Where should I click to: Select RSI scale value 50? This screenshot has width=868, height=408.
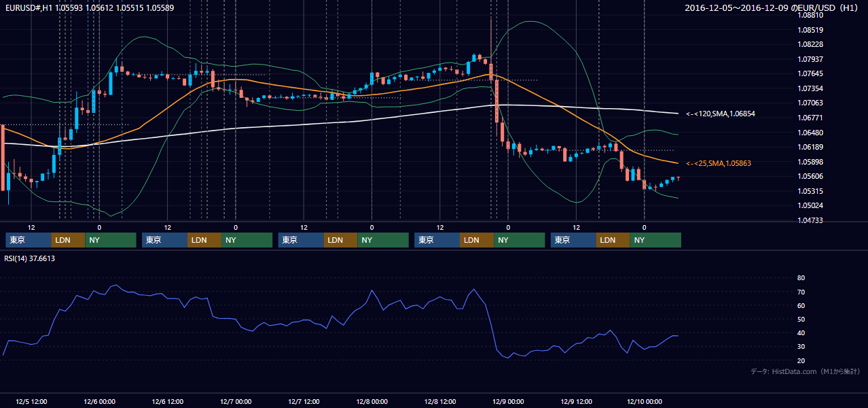(x=801, y=319)
